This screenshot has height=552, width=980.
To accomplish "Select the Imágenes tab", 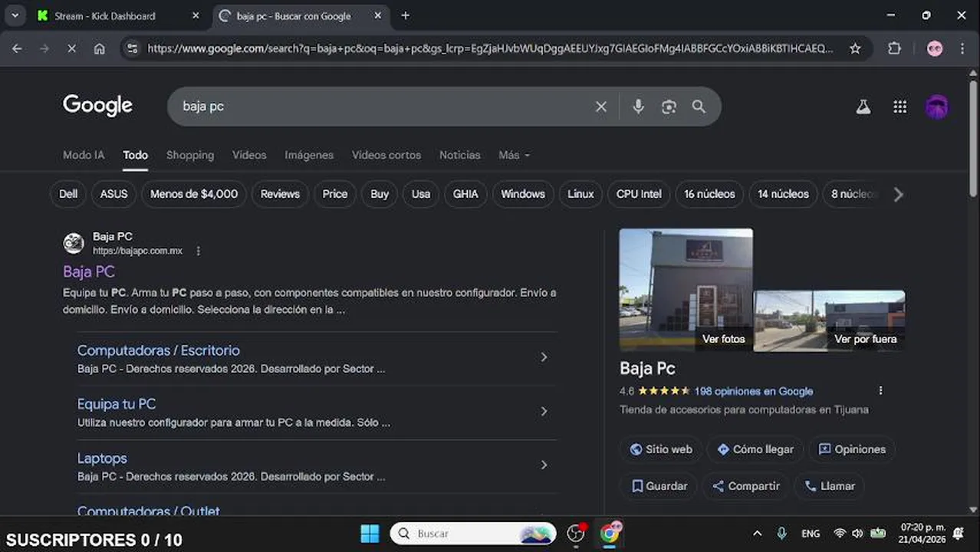I will [309, 155].
